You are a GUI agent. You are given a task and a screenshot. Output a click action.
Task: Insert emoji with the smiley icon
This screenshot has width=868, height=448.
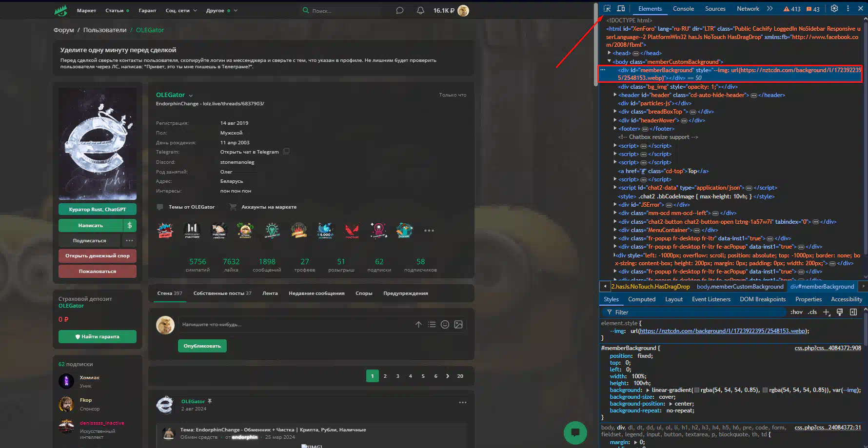[445, 325]
